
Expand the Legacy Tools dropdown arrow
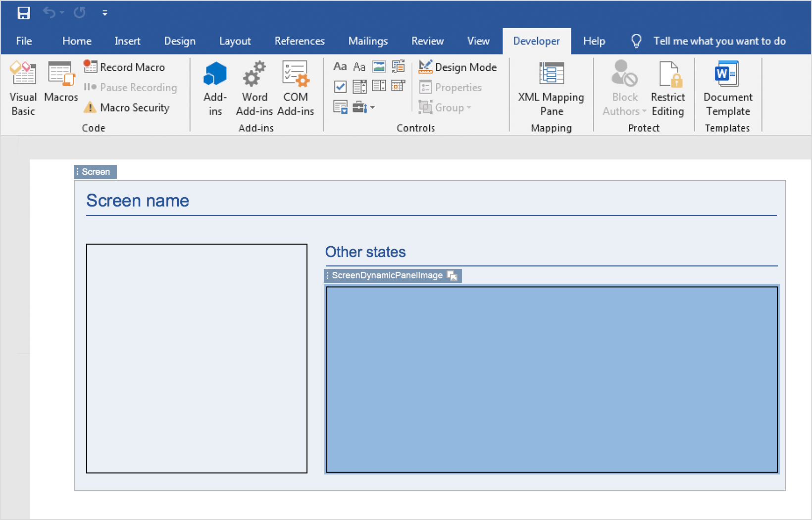point(373,107)
